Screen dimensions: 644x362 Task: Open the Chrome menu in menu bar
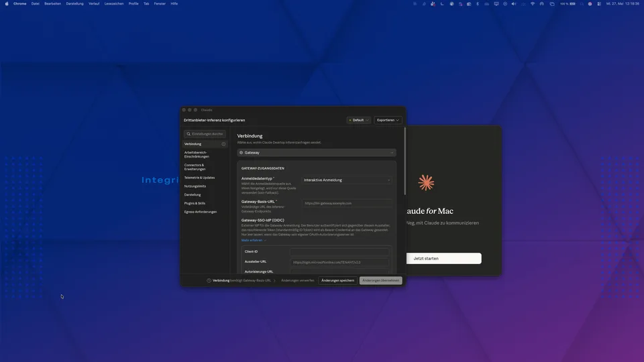pos(19,4)
